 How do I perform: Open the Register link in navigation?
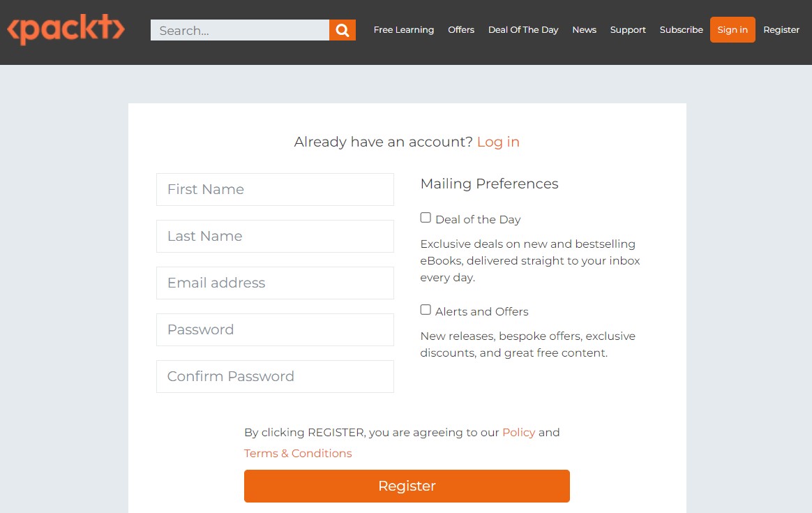tap(781, 29)
